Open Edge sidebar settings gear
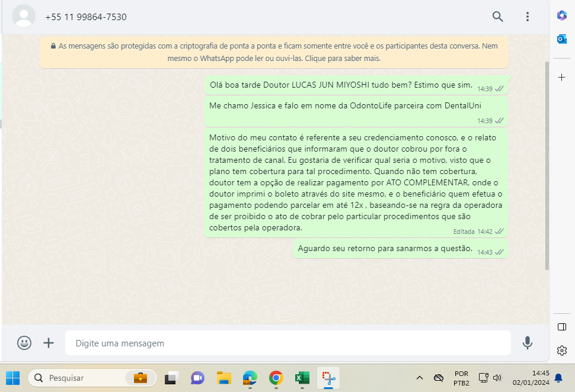The width and height of the screenshot is (575, 392). 561,351
